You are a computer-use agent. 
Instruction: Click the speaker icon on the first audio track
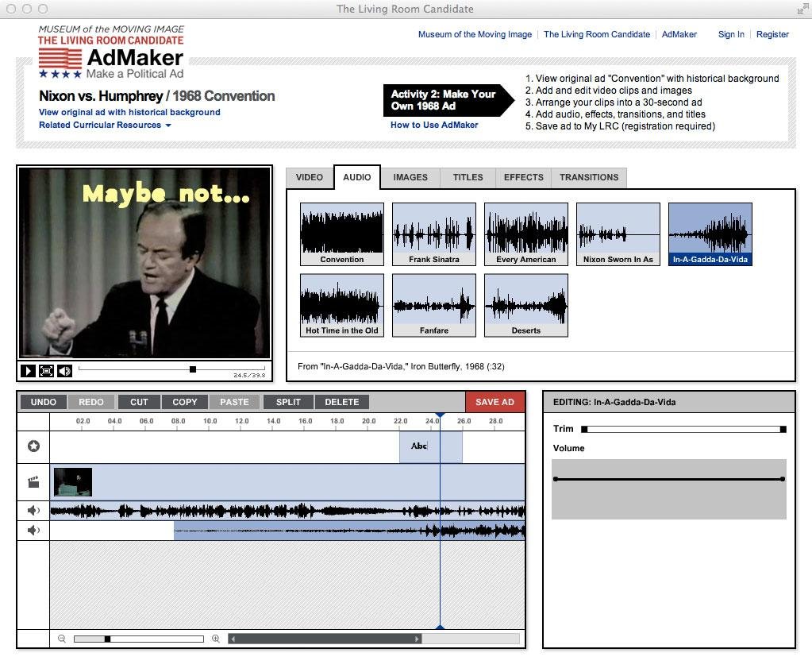[33, 510]
